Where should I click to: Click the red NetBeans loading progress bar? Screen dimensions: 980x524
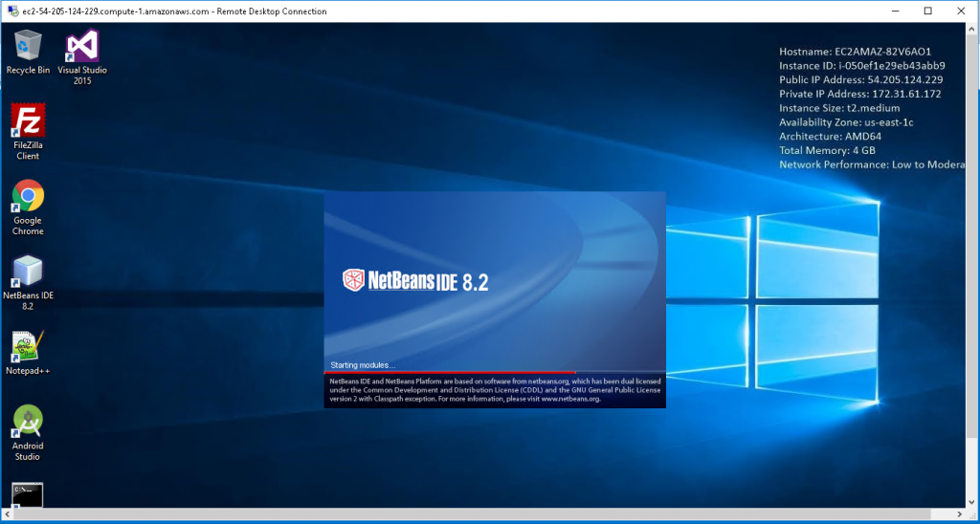point(450,372)
